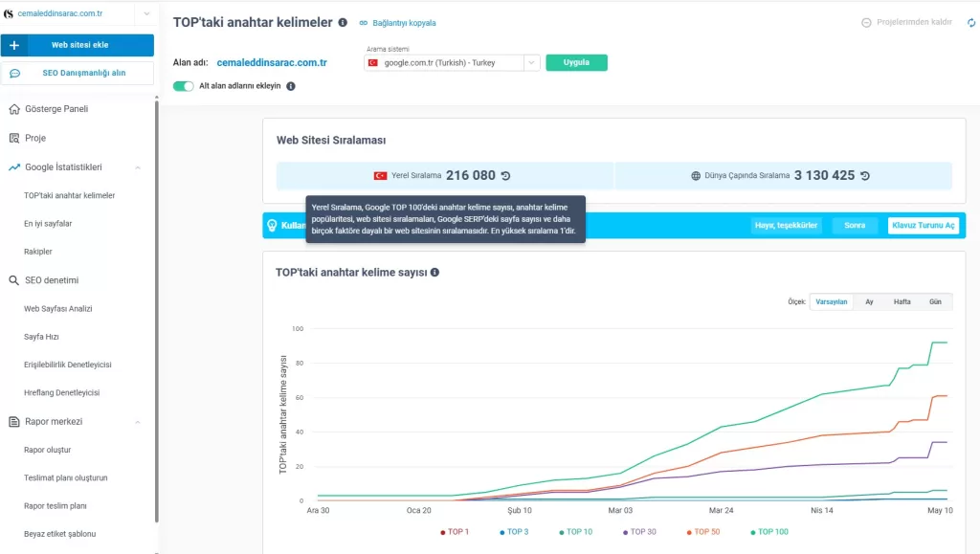Expand the cemaleddinsarac.com.tr project selector
Image resolution: width=980 pixels, height=554 pixels.
point(146,13)
